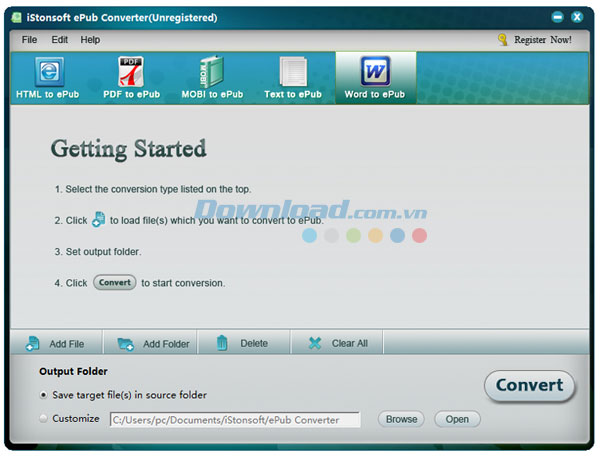Start conversion with the large Convert button
This screenshot has width=600, height=457.
(x=529, y=386)
